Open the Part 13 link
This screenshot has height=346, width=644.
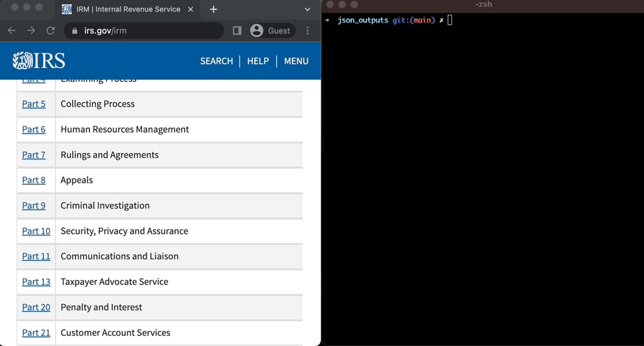pos(36,282)
